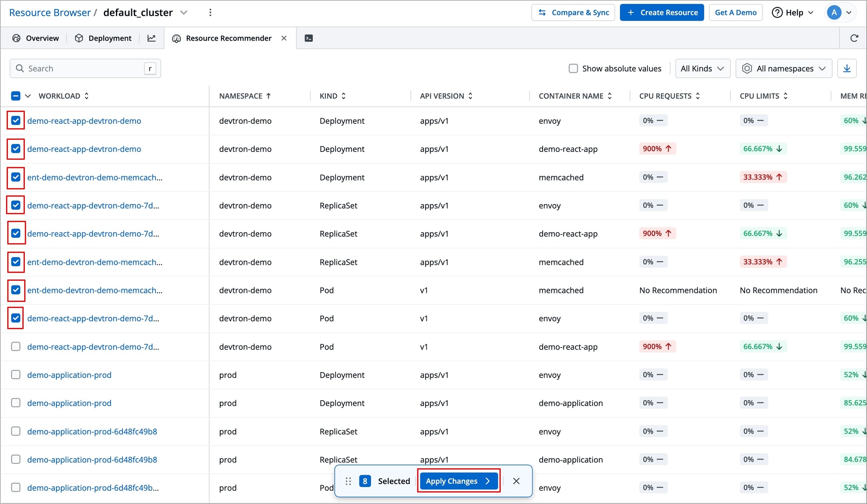867x504 pixels.
Task: Switch to the Deployment tab
Action: 103,38
